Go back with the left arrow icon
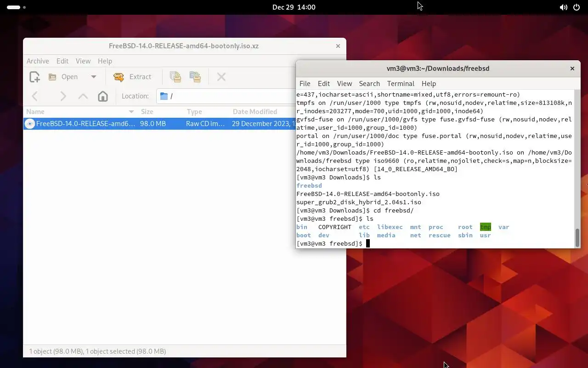 point(35,96)
